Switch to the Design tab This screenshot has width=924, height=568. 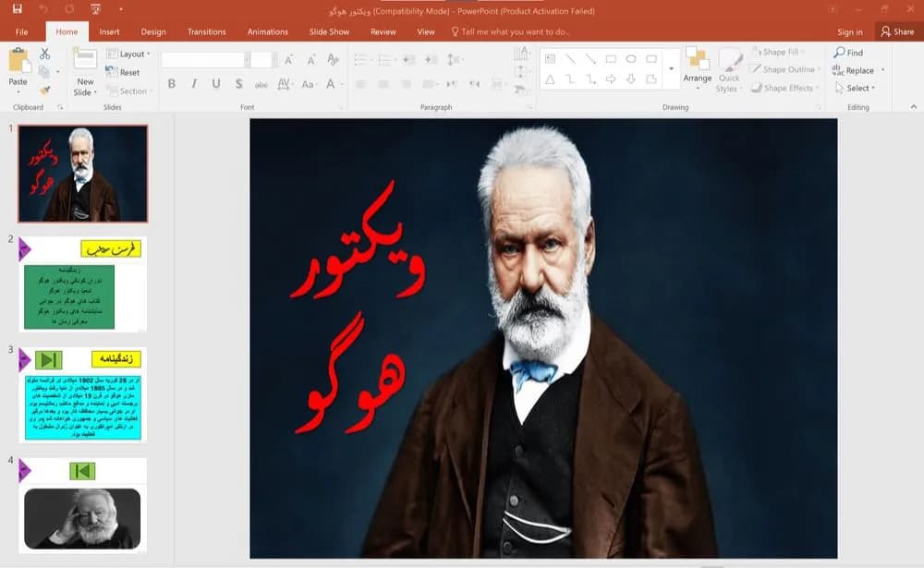point(153,31)
